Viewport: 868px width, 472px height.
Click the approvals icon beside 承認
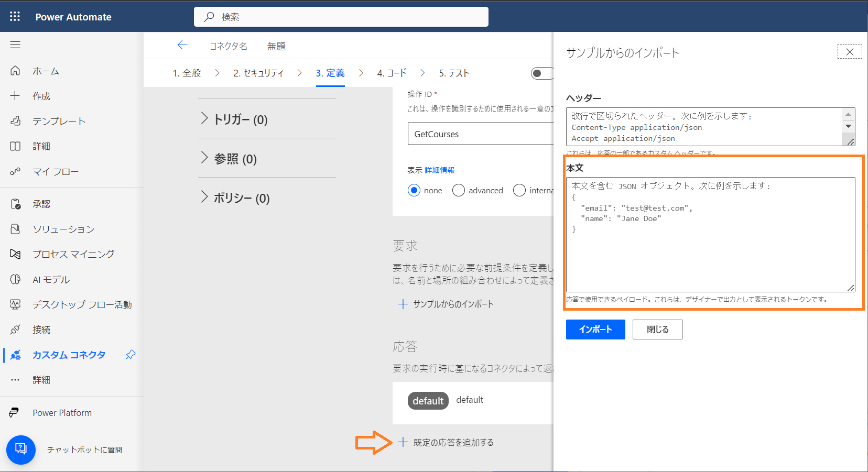pos(15,204)
